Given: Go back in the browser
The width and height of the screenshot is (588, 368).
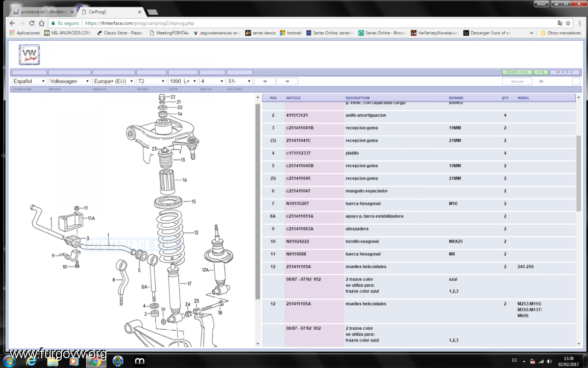Looking at the screenshot, I should (x=12, y=23).
